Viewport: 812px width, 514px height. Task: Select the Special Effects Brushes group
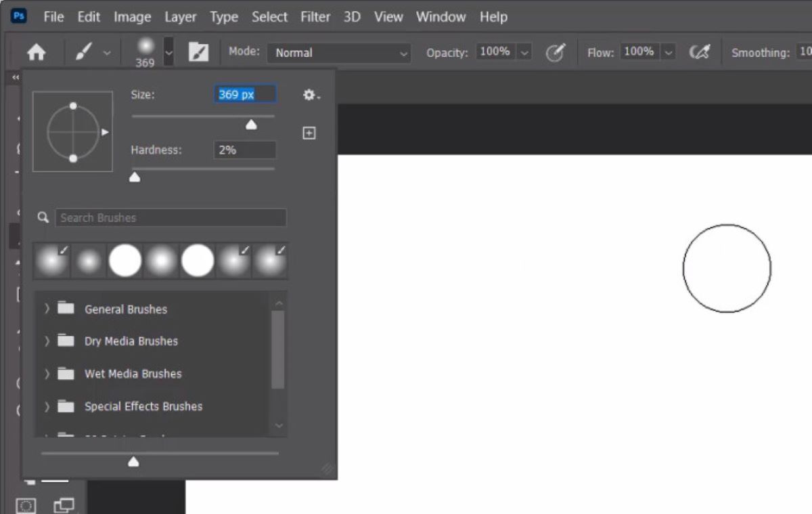point(143,406)
